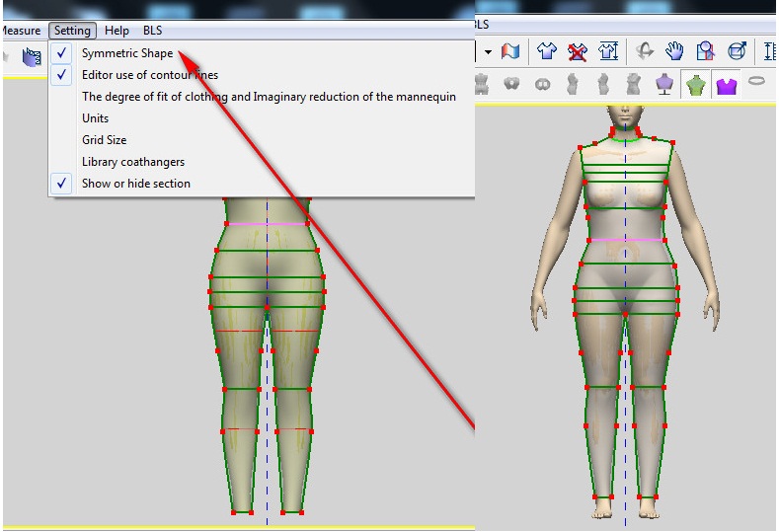Toggle Show or hide section option
This screenshot has height=532, width=779.
click(136, 184)
